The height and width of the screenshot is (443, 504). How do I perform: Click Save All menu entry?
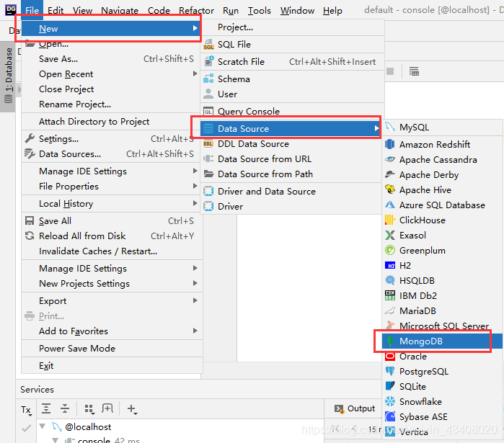click(x=111, y=221)
